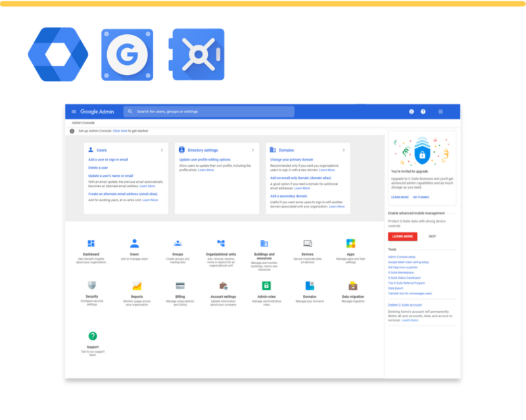Viewport: 526px width, 420px height.
Task: Open the Google apps grid launcher
Action: pyautogui.click(x=441, y=112)
